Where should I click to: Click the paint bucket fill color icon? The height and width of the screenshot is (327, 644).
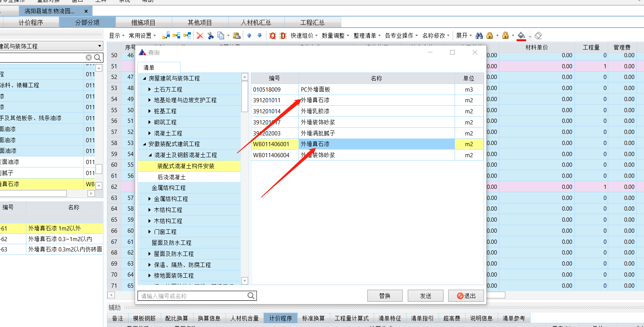click(x=521, y=36)
